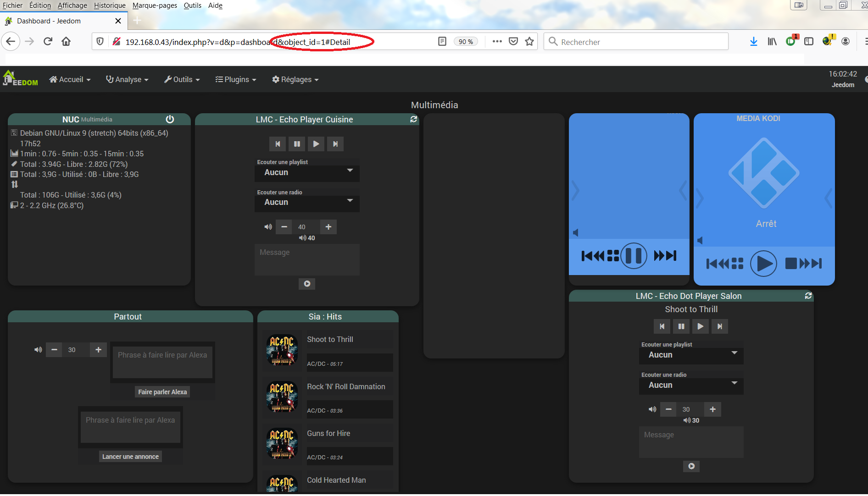This screenshot has width=868, height=496.
Task: Increase volume in the Partout widget
Action: (98, 350)
